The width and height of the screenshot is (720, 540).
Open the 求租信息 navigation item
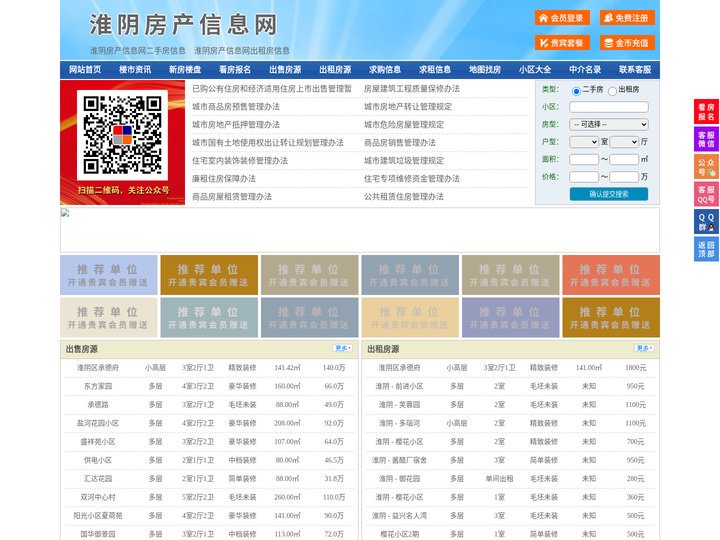point(435,70)
